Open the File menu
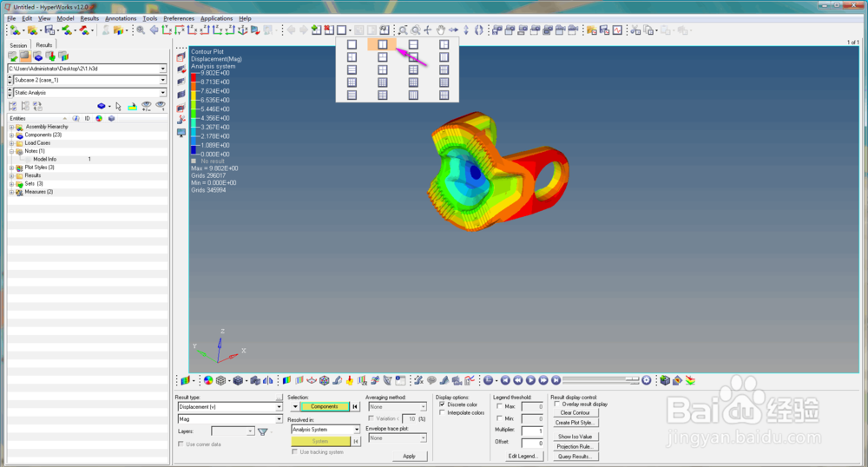This screenshot has height=467, width=868. point(11,18)
